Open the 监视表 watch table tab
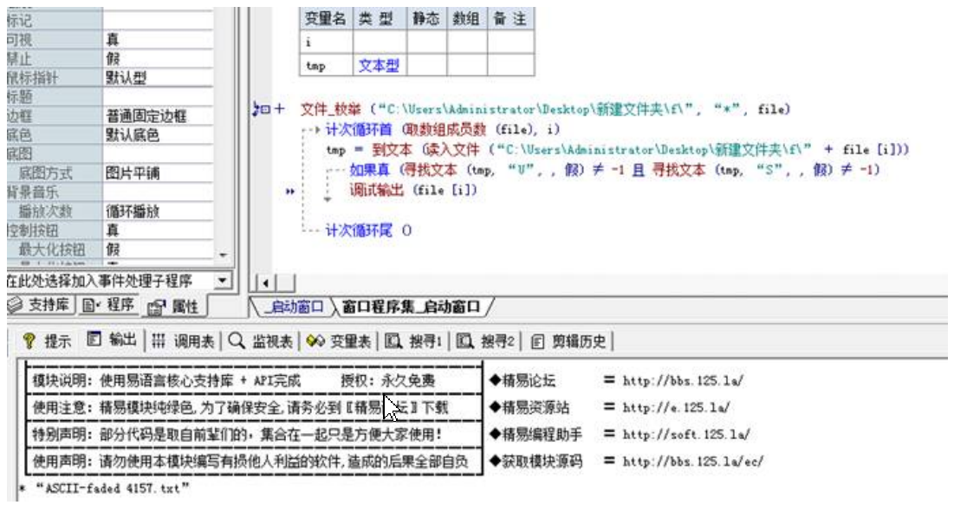This screenshot has width=980, height=518. (x=262, y=340)
